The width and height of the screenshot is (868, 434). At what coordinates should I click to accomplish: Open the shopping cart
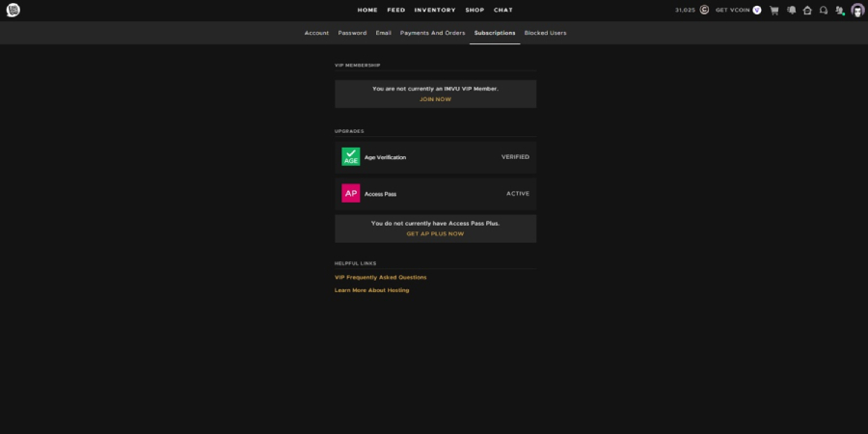point(773,10)
